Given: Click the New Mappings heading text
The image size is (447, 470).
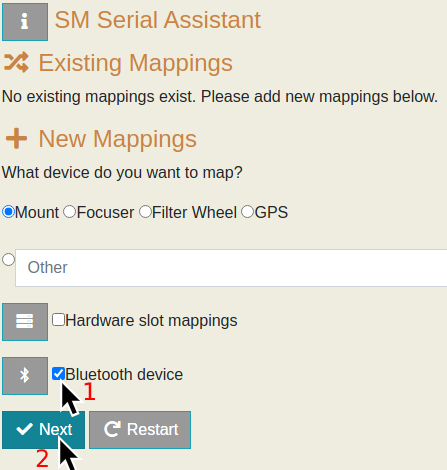Looking at the screenshot, I should [118, 139].
